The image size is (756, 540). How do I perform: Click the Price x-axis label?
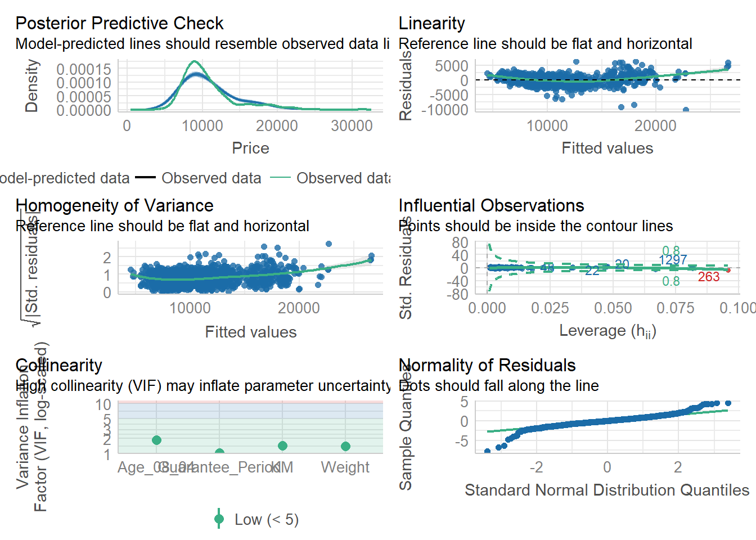(x=250, y=148)
